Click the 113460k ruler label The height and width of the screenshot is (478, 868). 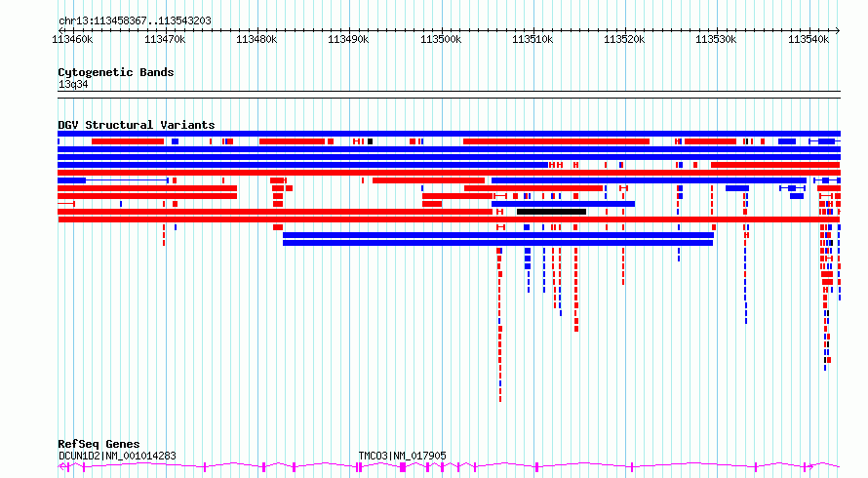(72, 39)
